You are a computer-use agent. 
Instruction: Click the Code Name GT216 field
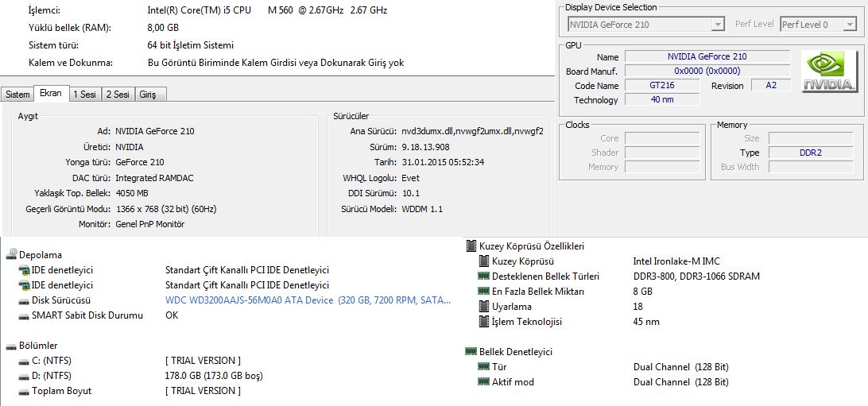(662, 86)
